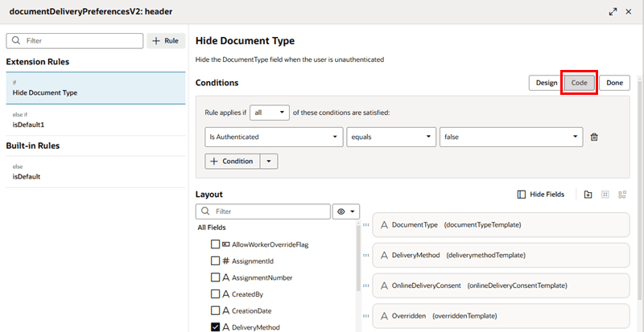Select the isDefault1 extension rule
The width and height of the screenshot is (644, 332).
[x=96, y=120]
